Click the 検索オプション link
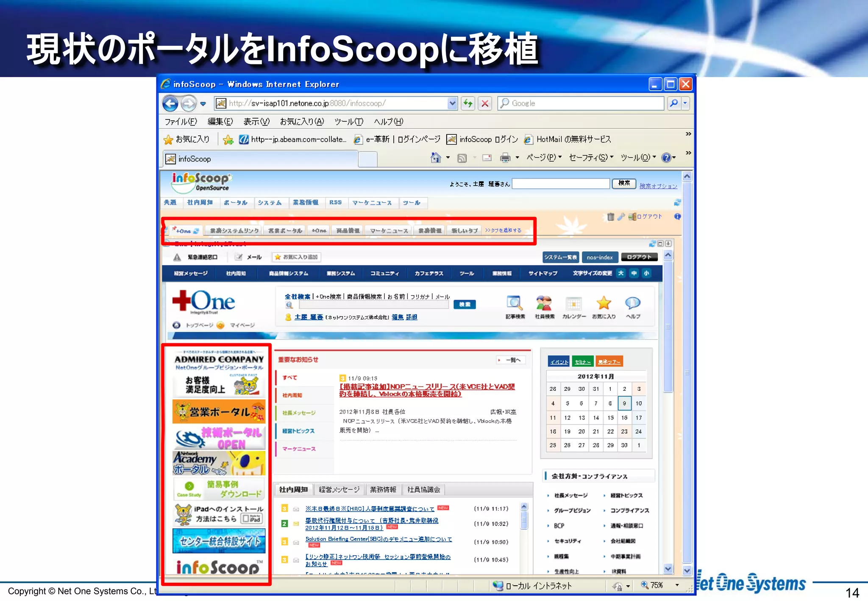This screenshot has height=601, width=868. click(658, 186)
